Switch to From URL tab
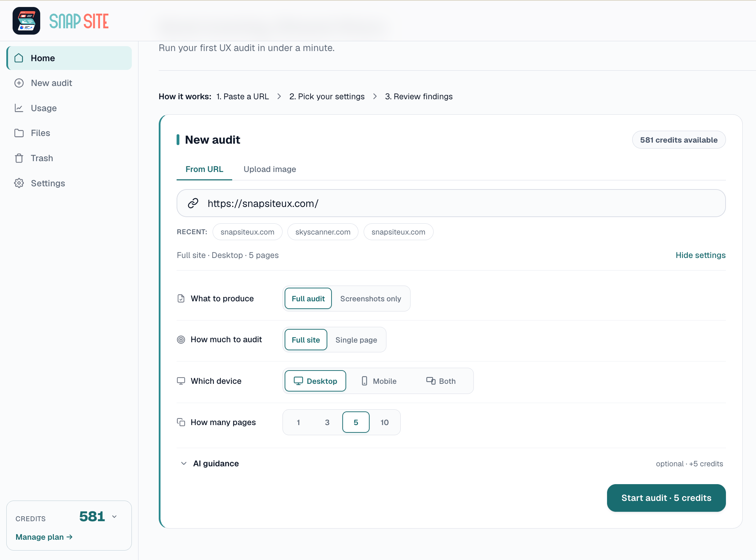Screen dimensions: 756x560 (x=204, y=169)
